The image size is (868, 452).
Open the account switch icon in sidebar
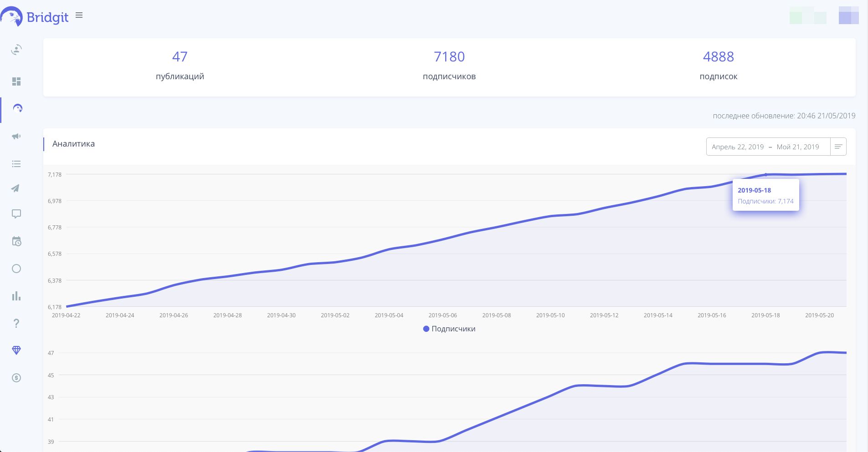click(16, 50)
